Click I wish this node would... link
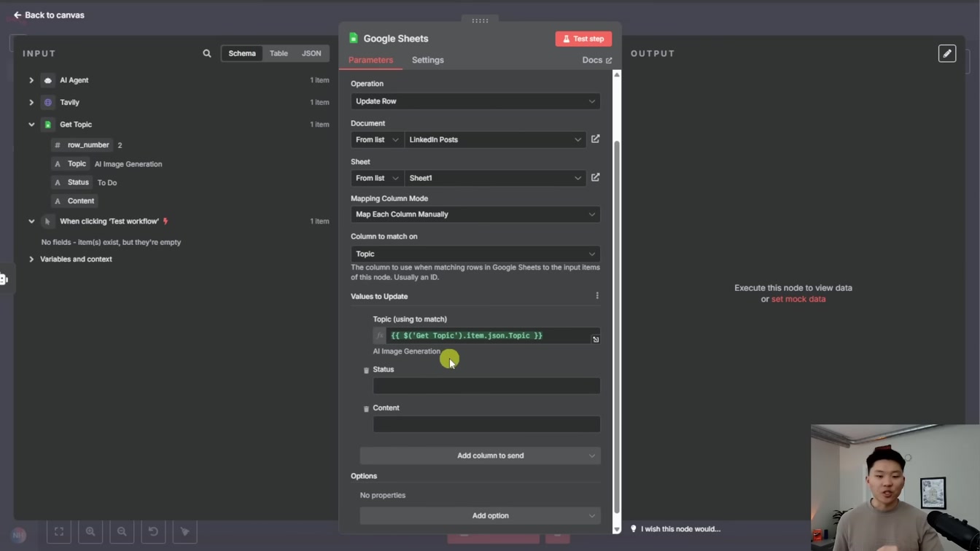Viewport: 980px width, 551px height. 680,529
